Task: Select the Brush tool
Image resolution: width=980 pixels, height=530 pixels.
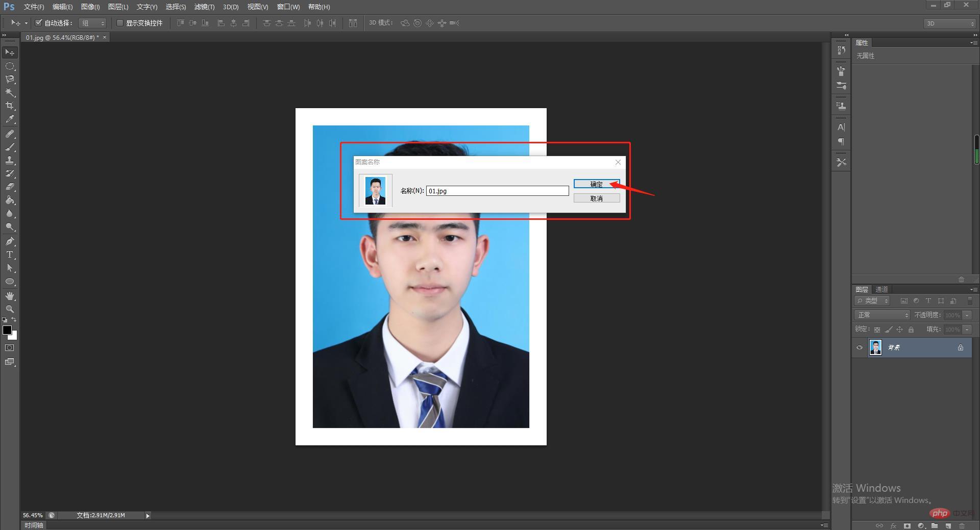Action: coord(10,147)
